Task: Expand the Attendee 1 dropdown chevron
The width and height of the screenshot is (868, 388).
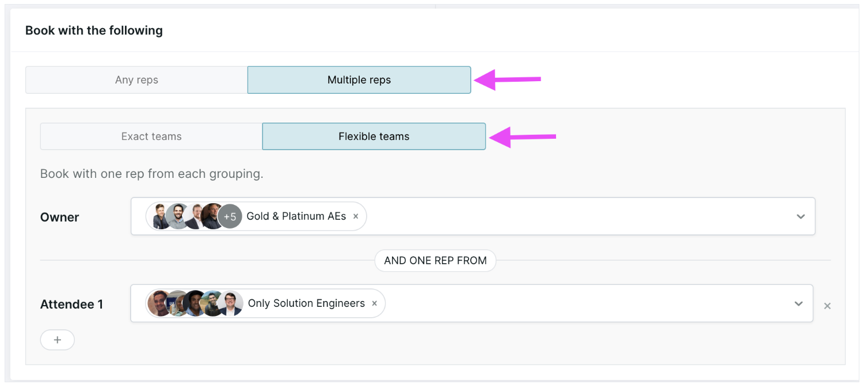Action: point(799,303)
